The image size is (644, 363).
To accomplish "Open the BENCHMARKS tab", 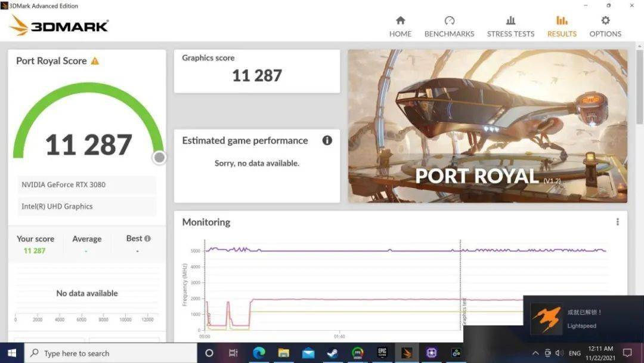I will click(450, 27).
